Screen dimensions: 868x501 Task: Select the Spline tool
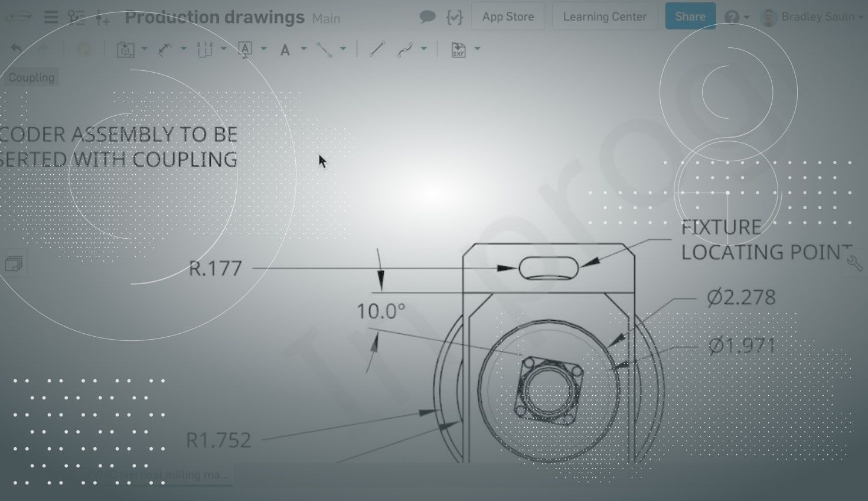(x=405, y=50)
